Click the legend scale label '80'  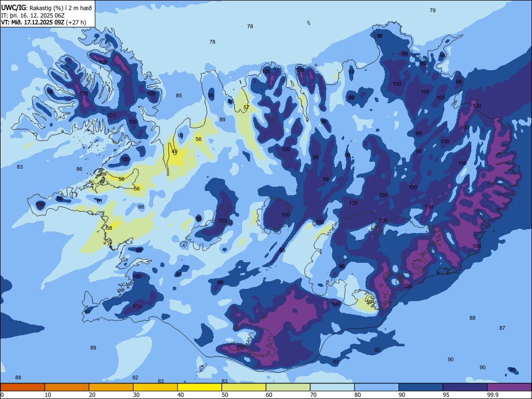point(358,395)
